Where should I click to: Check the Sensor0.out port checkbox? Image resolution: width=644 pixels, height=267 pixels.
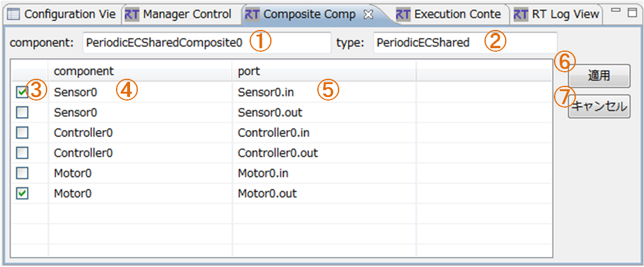22,113
